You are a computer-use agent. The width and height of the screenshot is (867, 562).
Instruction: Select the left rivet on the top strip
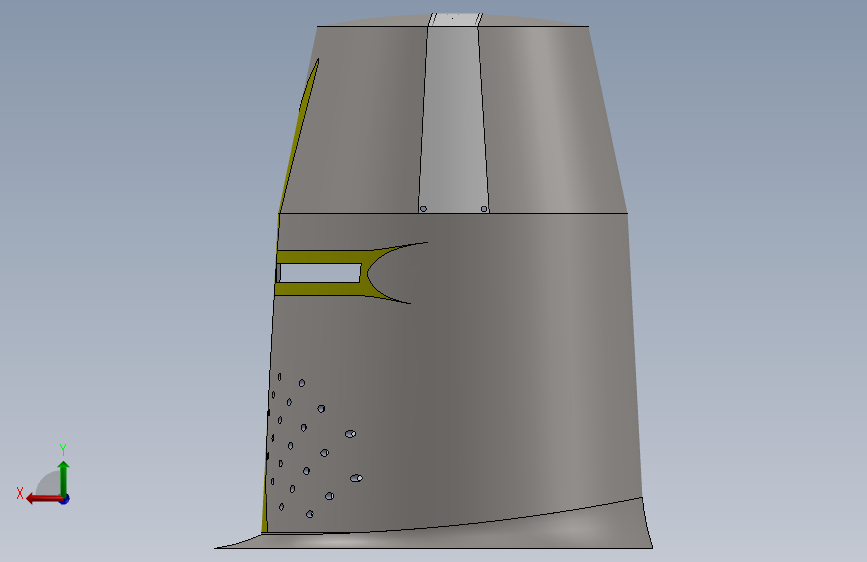423,209
